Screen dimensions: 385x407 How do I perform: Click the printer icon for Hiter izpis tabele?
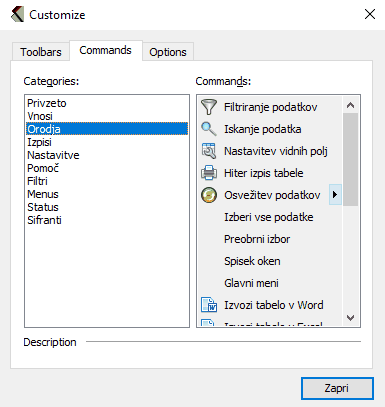coord(209,173)
